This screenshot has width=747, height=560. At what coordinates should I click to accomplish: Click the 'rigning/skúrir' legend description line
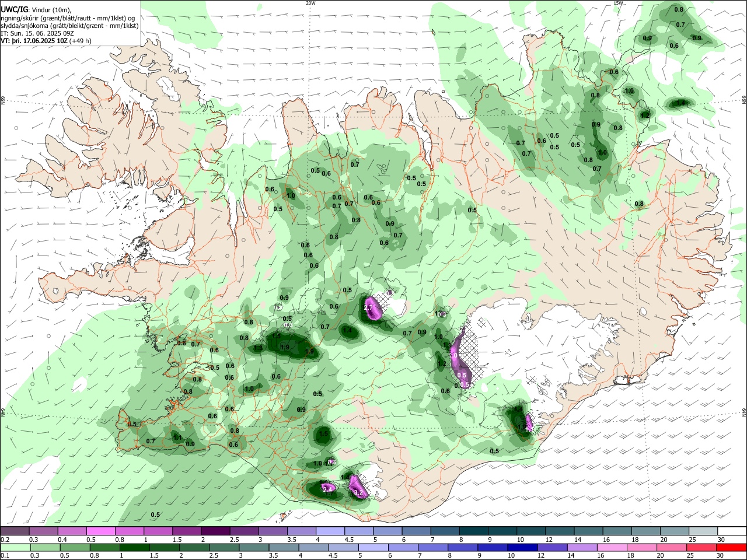click(68, 17)
